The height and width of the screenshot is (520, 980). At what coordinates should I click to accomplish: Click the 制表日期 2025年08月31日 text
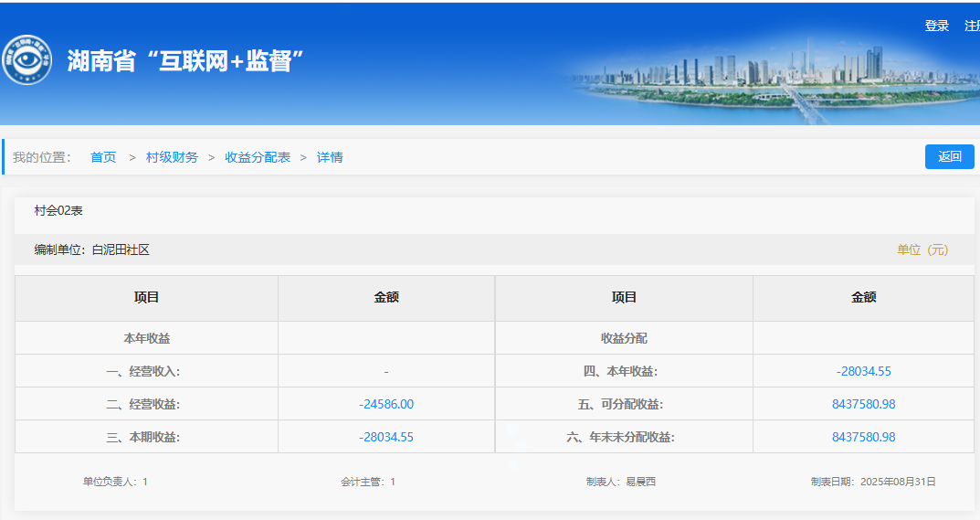pyautogui.click(x=872, y=482)
